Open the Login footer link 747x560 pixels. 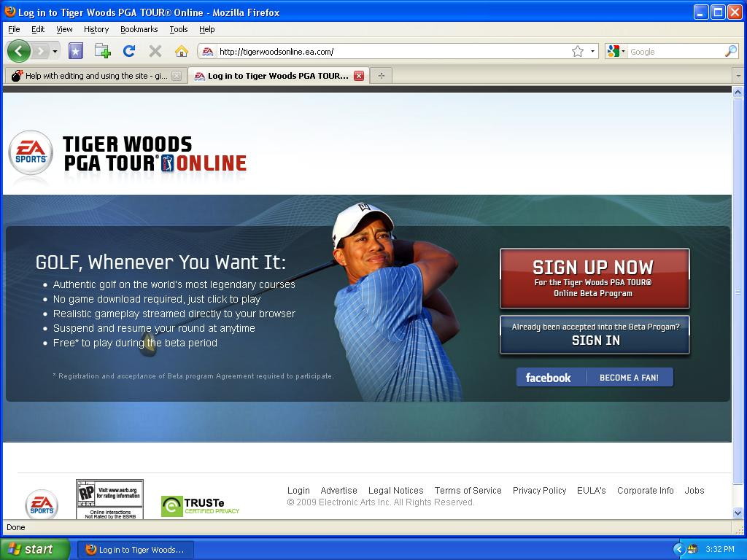point(298,491)
